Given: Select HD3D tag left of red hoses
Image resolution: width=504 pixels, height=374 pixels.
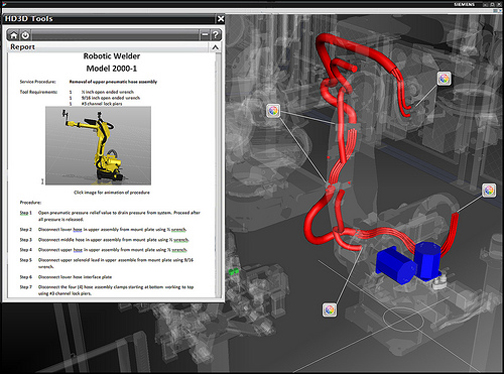Looking at the screenshot, I should [273, 111].
